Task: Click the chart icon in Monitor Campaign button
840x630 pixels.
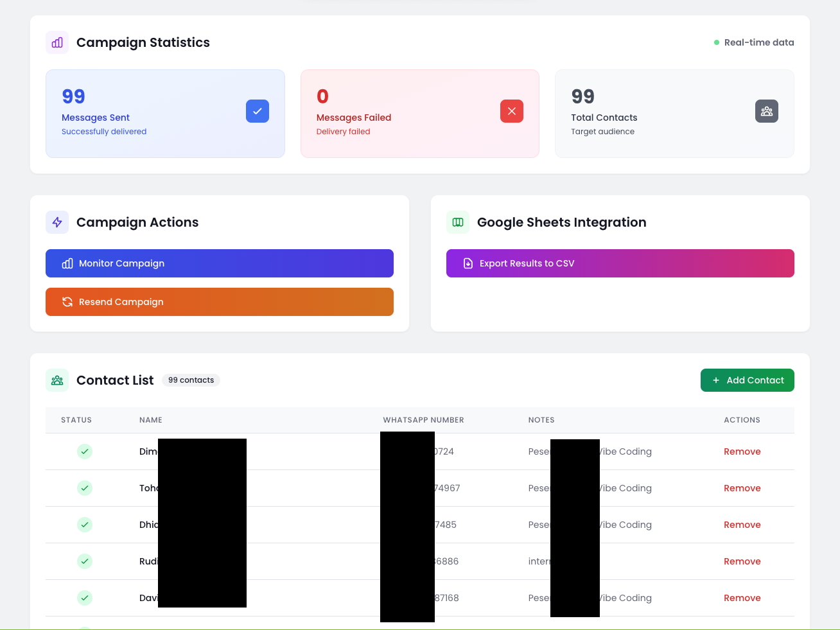Action: tap(67, 263)
